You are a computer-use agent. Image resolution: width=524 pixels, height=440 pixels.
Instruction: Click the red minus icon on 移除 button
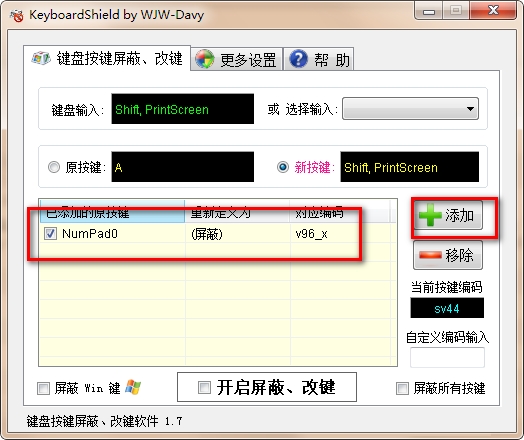pos(430,255)
